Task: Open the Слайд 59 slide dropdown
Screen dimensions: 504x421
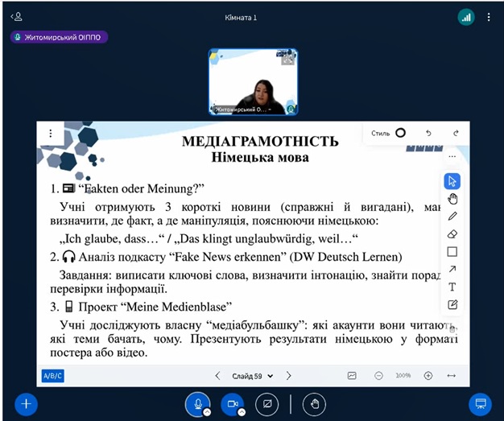Action: click(x=252, y=376)
